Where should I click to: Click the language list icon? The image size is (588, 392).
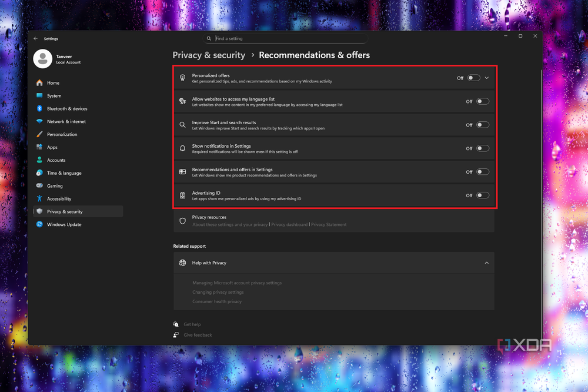pos(183,101)
